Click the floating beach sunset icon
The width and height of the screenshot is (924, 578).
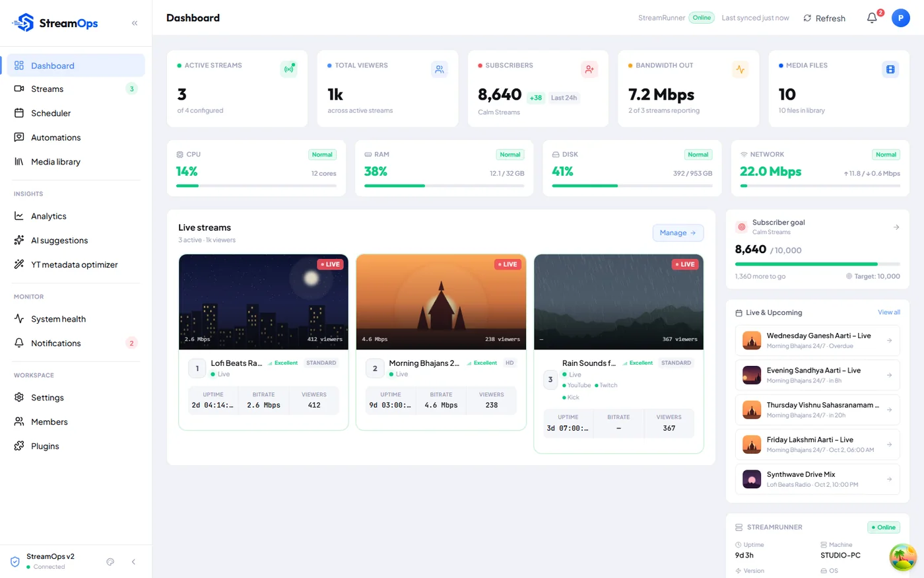click(902, 557)
